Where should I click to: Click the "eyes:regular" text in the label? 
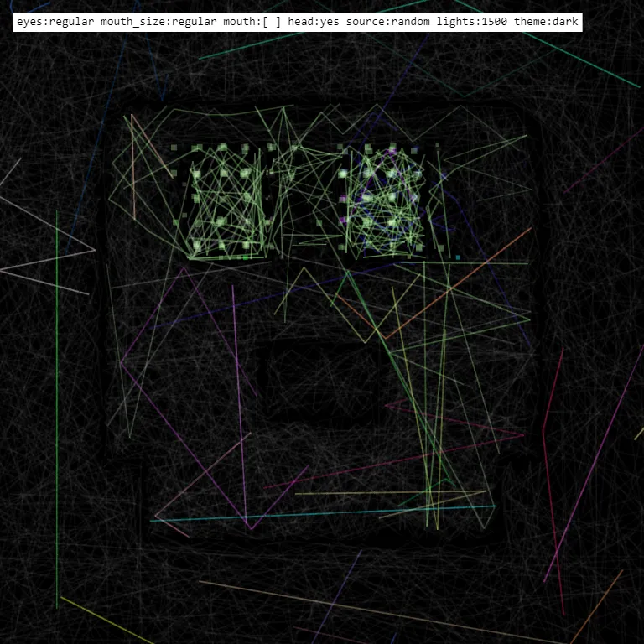(55, 21)
